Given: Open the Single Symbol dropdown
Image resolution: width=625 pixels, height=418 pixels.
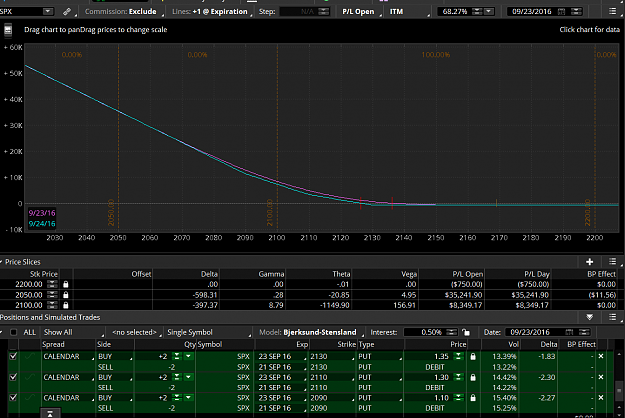Looking at the screenshot, I should pyautogui.click(x=209, y=332).
